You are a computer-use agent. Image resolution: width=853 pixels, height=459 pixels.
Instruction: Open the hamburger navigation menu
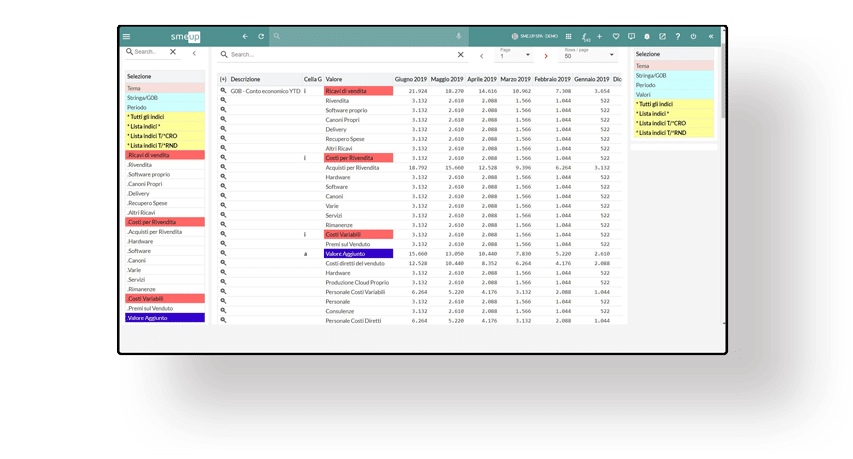126,37
